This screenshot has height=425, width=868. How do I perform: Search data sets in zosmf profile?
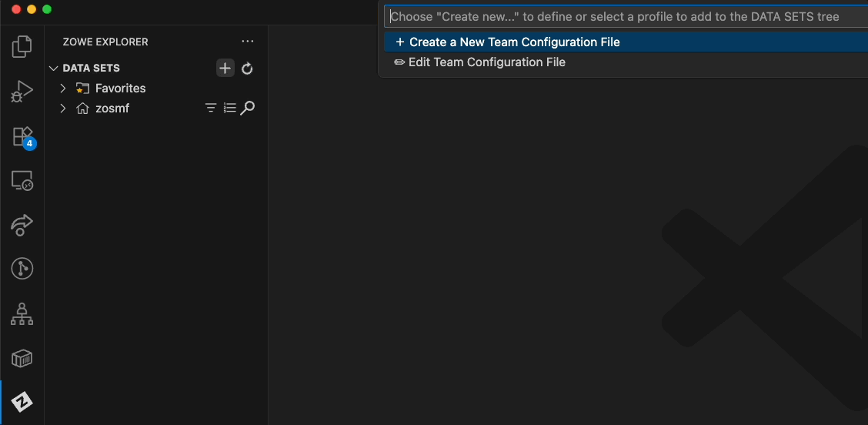point(248,108)
